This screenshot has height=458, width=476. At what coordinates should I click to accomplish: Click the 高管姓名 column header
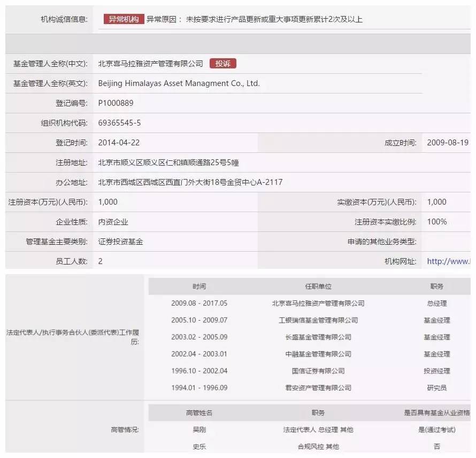pos(199,413)
